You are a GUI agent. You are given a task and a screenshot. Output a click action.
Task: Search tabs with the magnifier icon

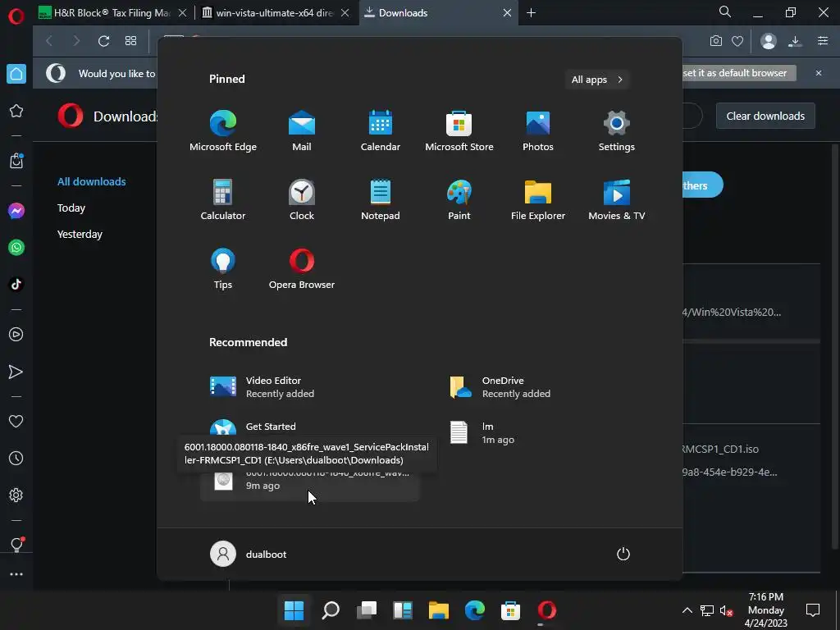click(x=725, y=11)
